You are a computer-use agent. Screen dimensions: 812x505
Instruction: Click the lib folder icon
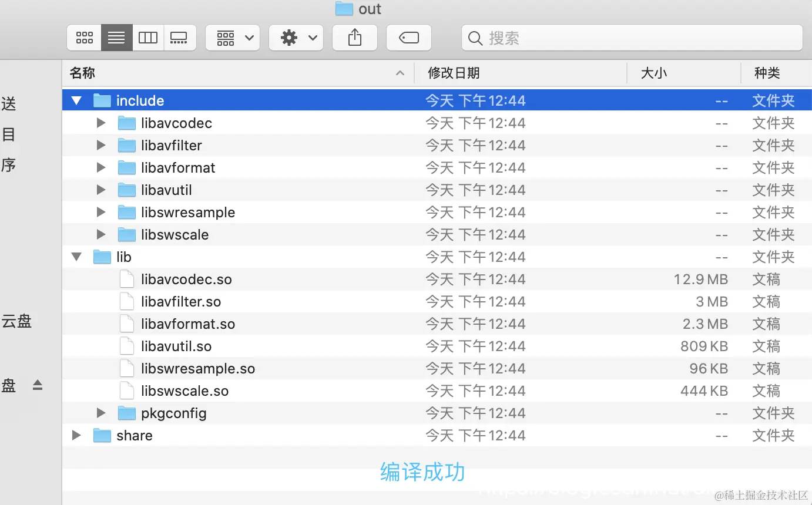(x=102, y=257)
